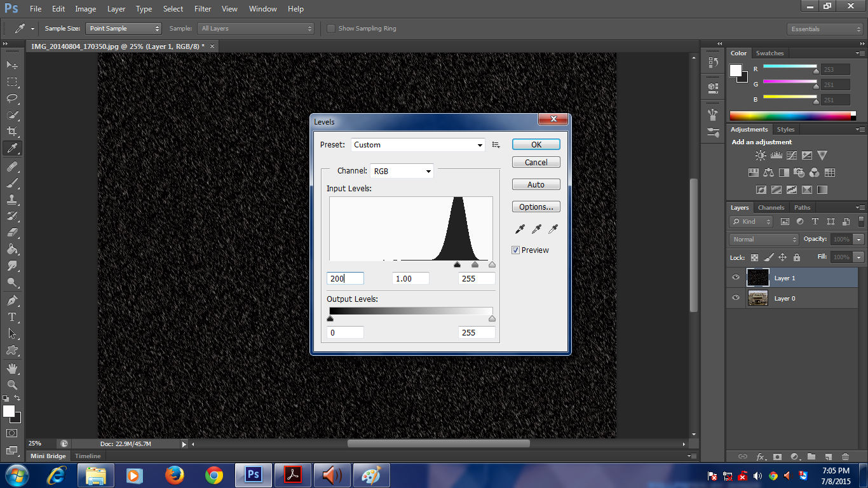Select the Brush tool
Image resolution: width=868 pixels, height=488 pixels.
pos(12,183)
